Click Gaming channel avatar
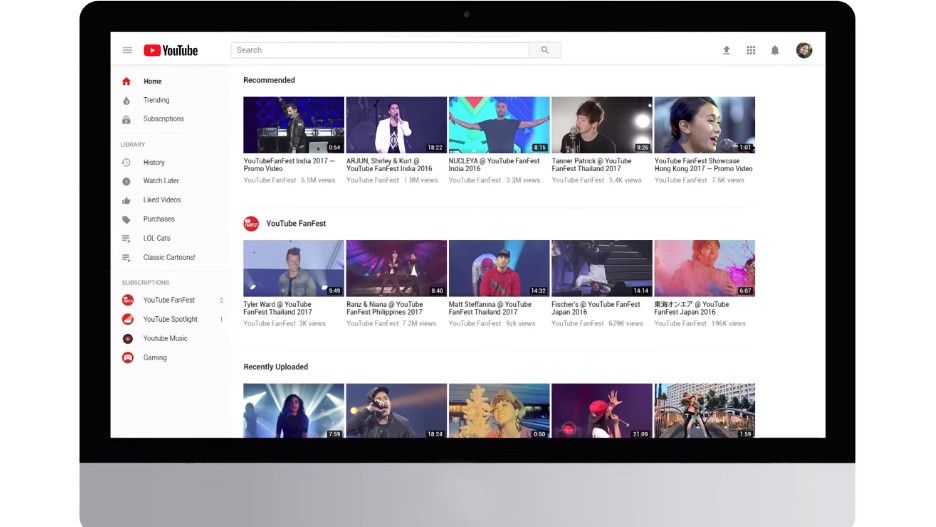The width and height of the screenshot is (936, 527). 128,358
